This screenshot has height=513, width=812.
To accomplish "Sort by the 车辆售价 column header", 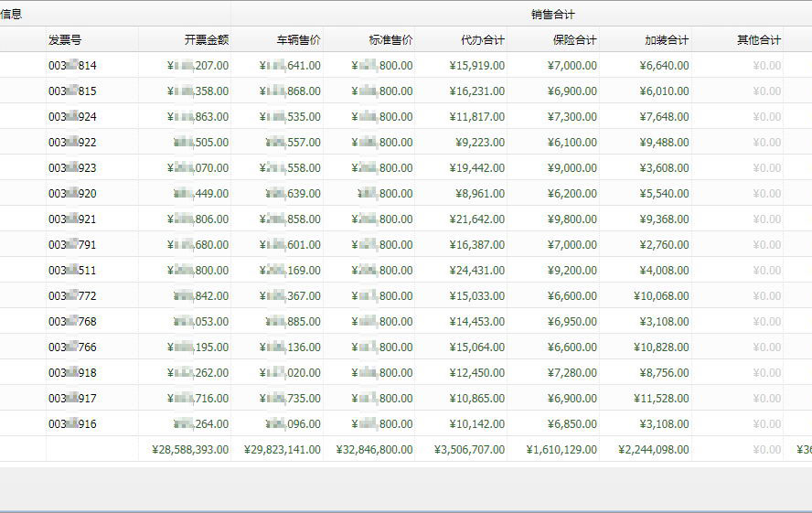I will point(298,40).
